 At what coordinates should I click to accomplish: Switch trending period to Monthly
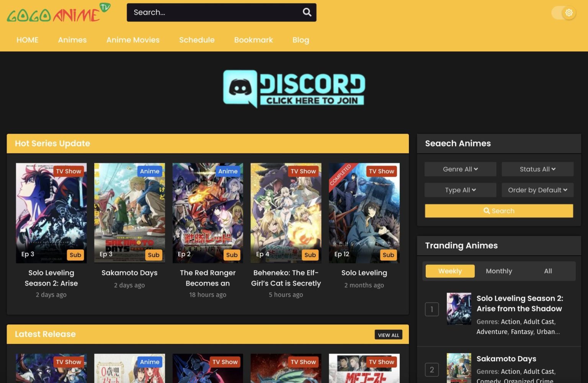(499, 271)
